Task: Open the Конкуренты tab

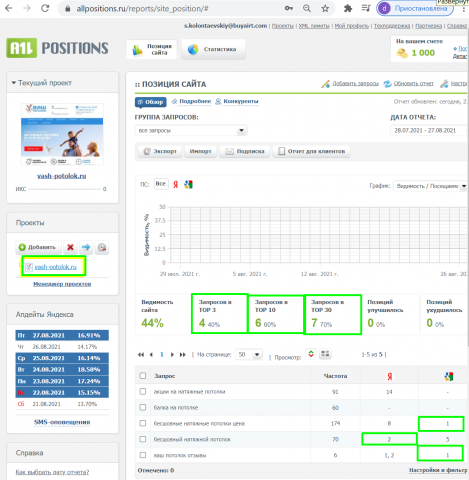Action: (x=237, y=101)
